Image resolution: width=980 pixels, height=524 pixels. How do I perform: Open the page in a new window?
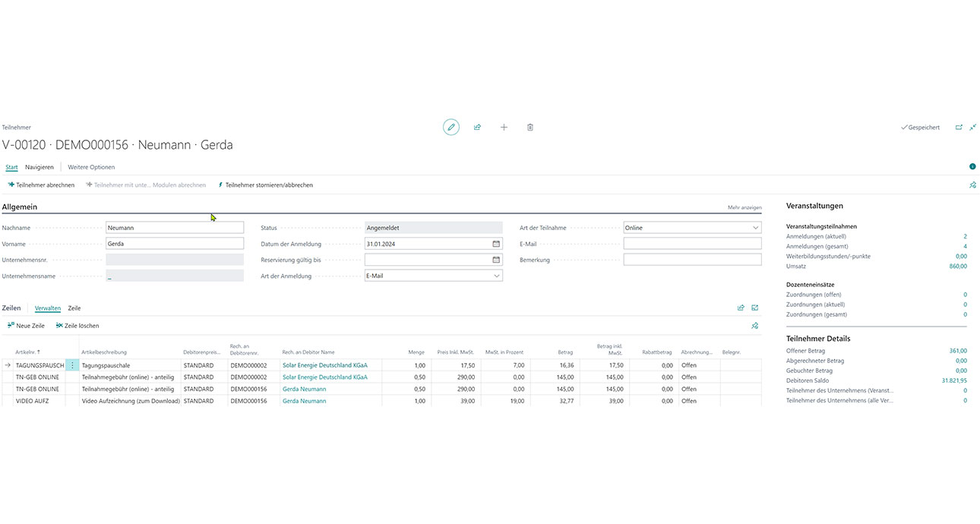(959, 128)
